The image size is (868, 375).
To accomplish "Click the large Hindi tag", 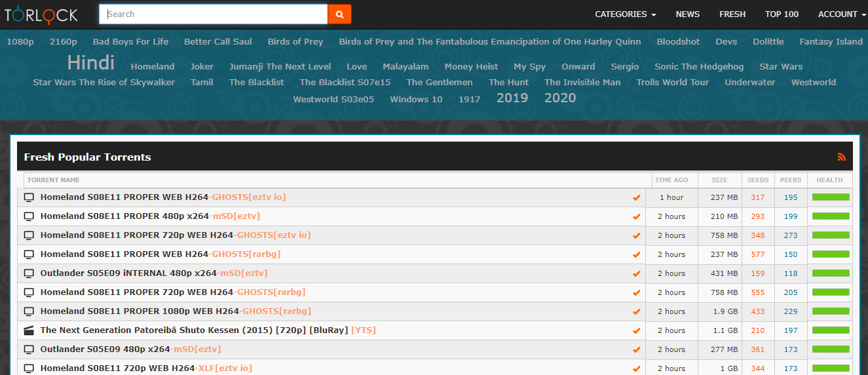I will pos(91,63).
